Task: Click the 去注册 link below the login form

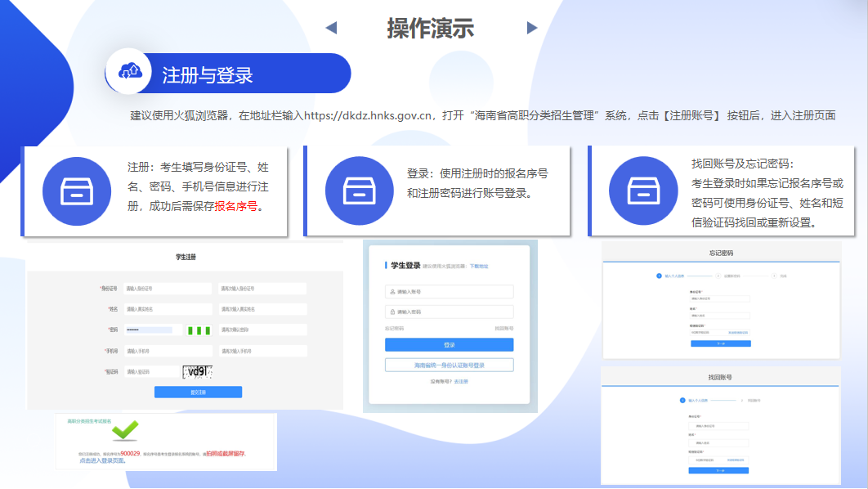Action: [x=462, y=382]
